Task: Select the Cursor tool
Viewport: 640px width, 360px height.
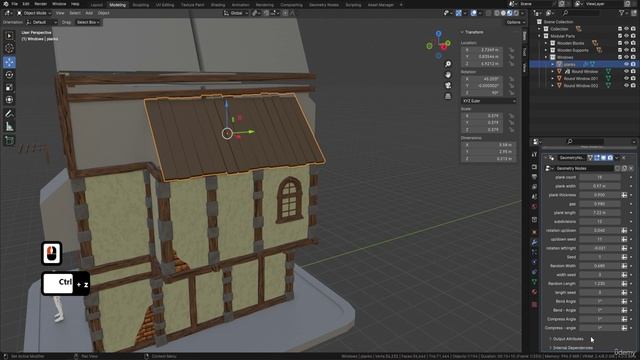Action: 9,49
